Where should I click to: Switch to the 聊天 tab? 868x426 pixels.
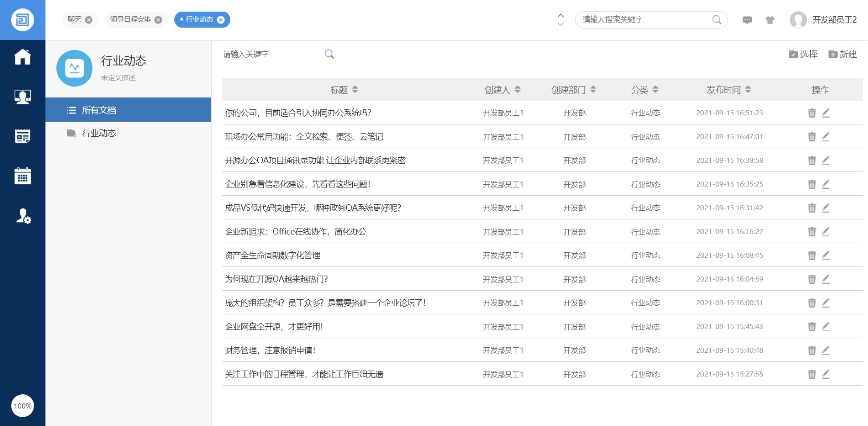click(x=74, y=19)
